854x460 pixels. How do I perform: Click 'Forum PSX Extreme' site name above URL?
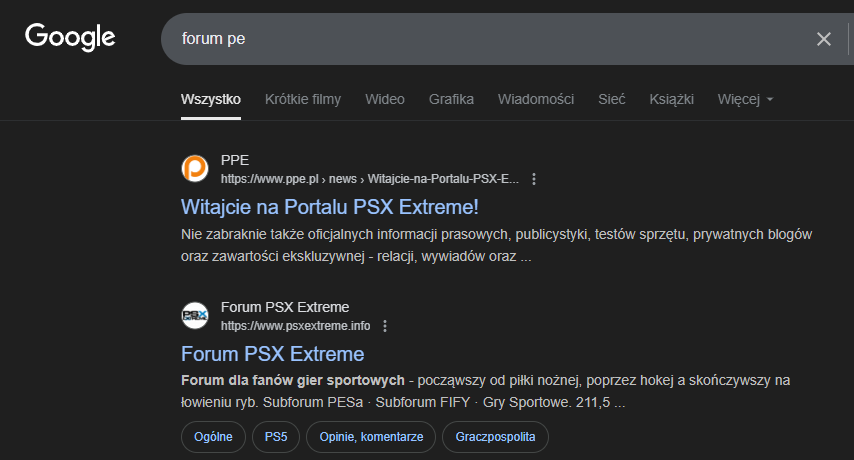point(285,307)
